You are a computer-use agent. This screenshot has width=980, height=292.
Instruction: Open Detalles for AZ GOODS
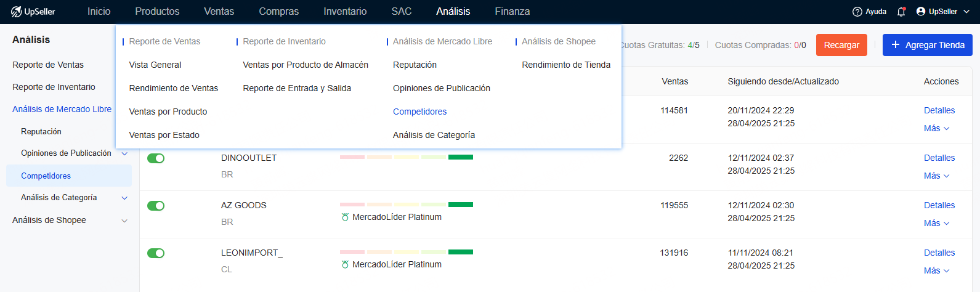(939, 205)
